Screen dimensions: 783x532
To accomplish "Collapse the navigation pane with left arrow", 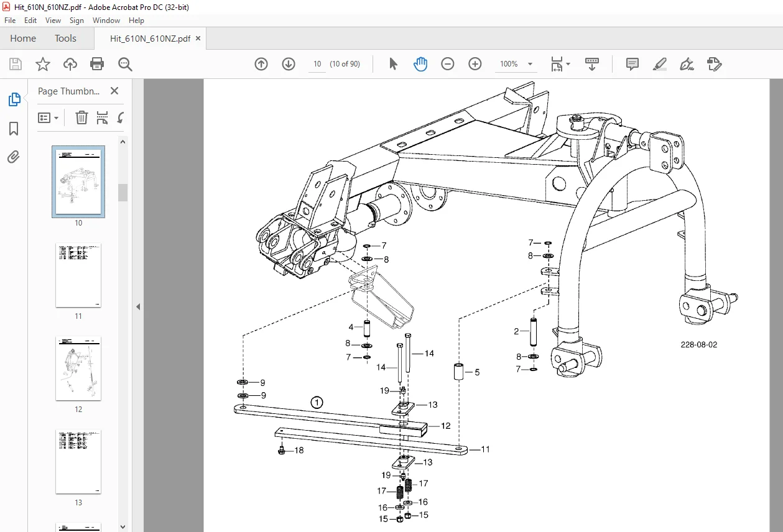I will coord(138,306).
